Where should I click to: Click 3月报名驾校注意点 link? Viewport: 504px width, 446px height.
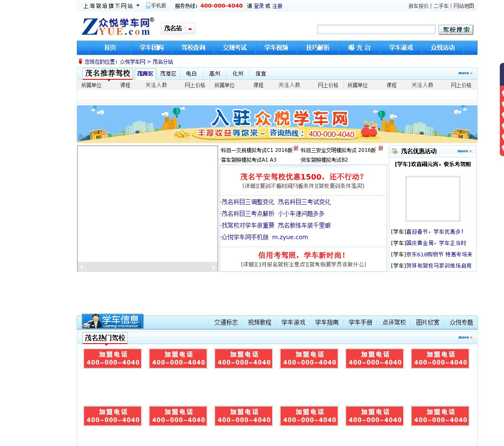[x=281, y=264]
